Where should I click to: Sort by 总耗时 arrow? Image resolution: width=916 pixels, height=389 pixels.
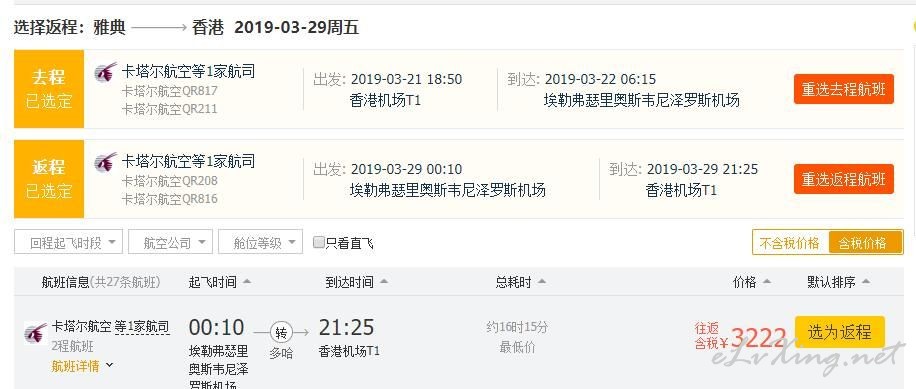point(542,282)
